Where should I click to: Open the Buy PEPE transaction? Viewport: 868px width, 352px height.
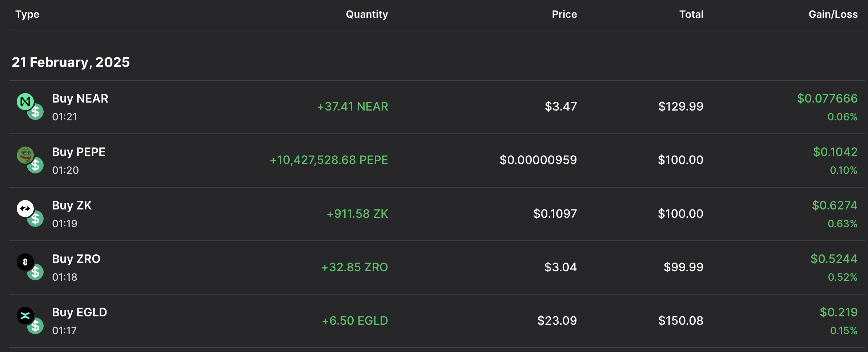coord(79,152)
